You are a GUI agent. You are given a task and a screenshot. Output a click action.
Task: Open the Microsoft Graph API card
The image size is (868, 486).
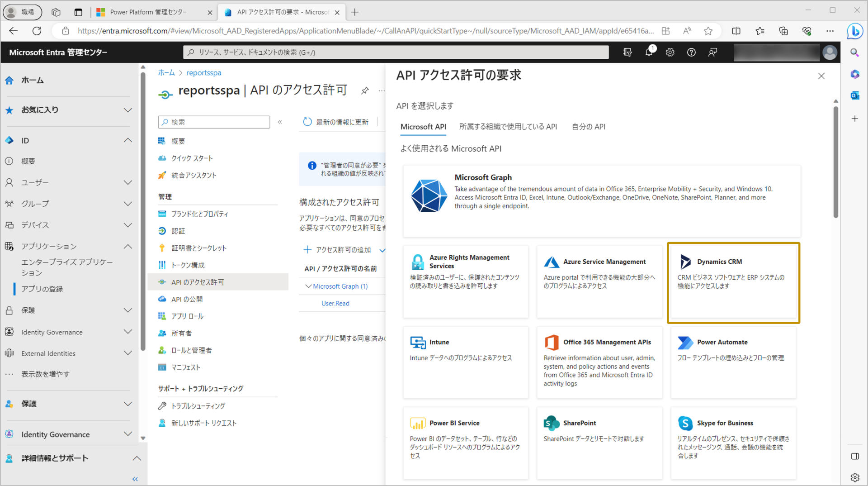[x=602, y=200]
